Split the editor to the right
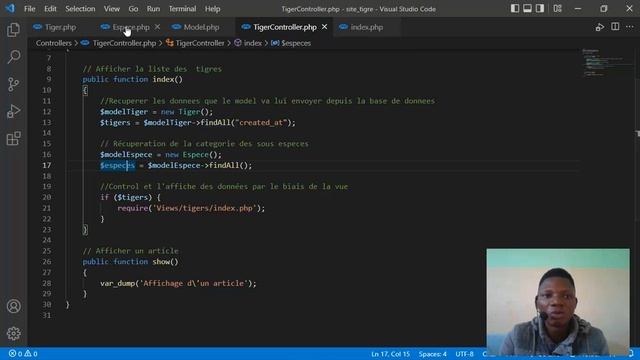 click(x=615, y=27)
